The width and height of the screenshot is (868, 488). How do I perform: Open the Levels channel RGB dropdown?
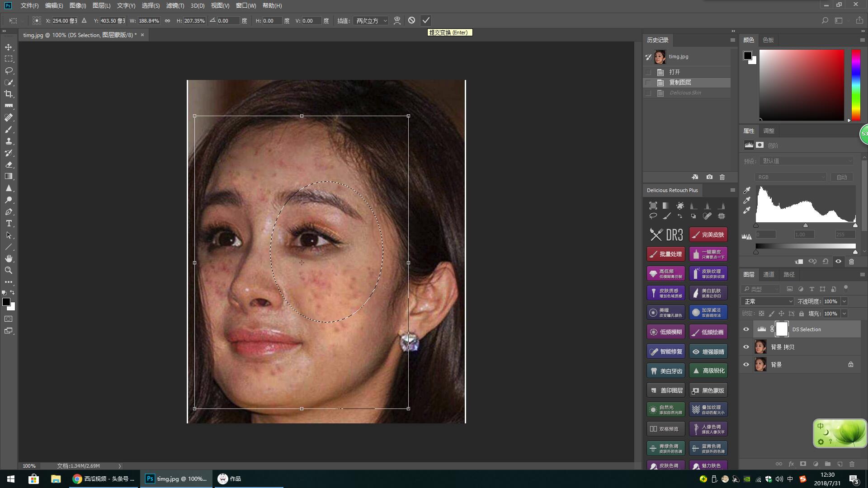pos(790,177)
